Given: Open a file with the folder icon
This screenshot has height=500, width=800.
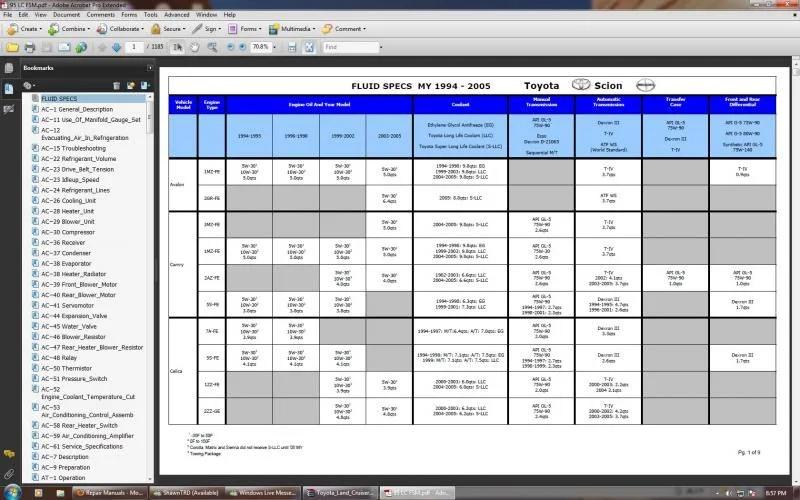Looking at the screenshot, I should click(12, 47).
